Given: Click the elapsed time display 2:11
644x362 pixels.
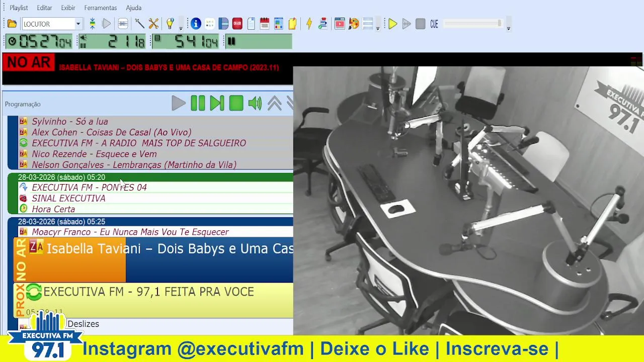Looking at the screenshot, I should [x=112, y=41].
